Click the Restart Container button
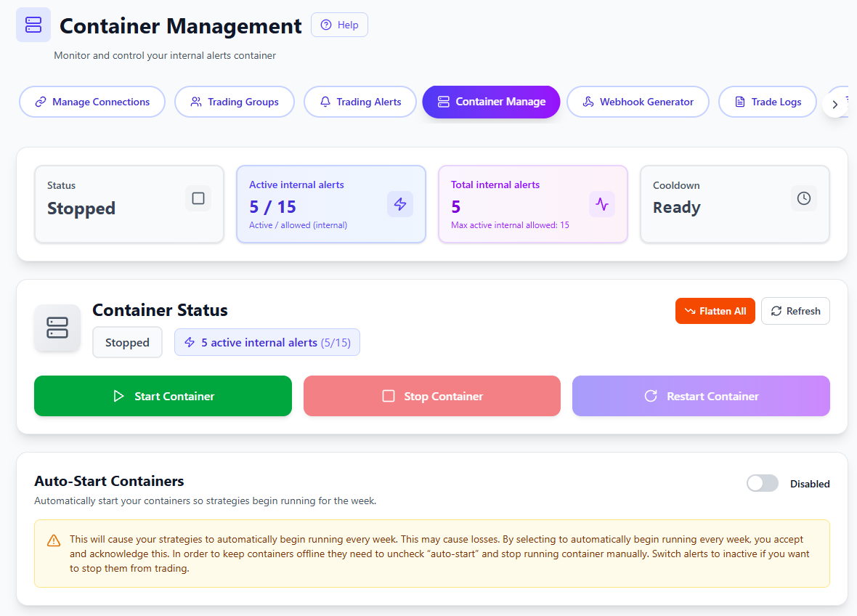Viewport: 857px width, 616px height. coord(701,396)
